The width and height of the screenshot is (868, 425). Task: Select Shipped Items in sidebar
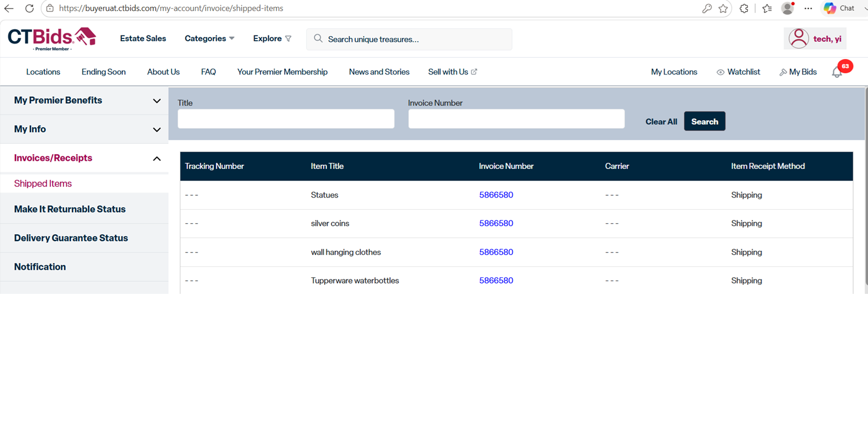pyautogui.click(x=43, y=183)
